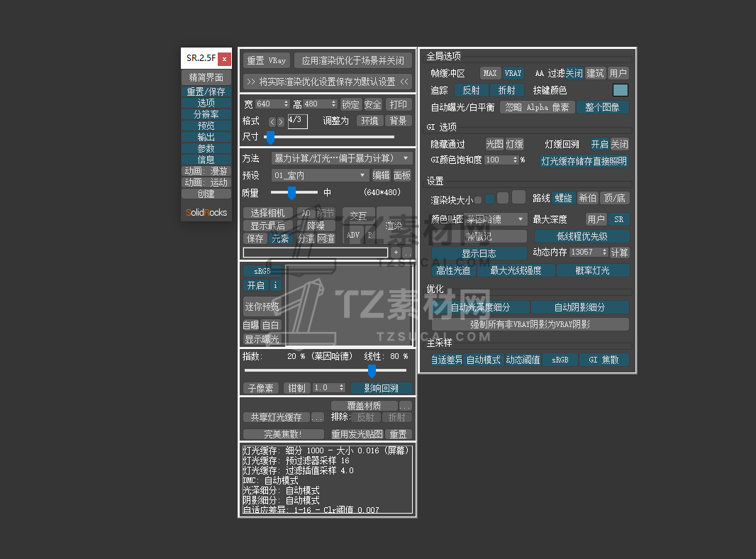The height and width of the screenshot is (559, 756).
Task: Click the GI颜色饱和度 spinner arrows
Action: 515,160
